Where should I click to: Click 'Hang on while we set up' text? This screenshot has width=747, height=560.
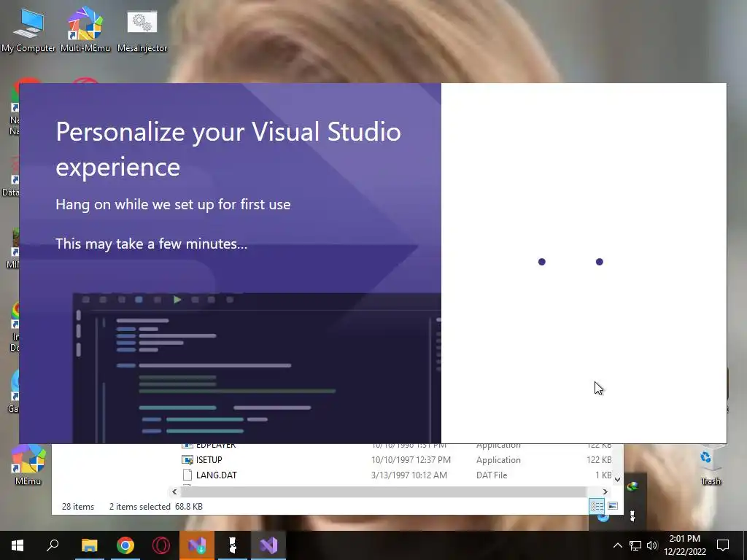tap(173, 205)
